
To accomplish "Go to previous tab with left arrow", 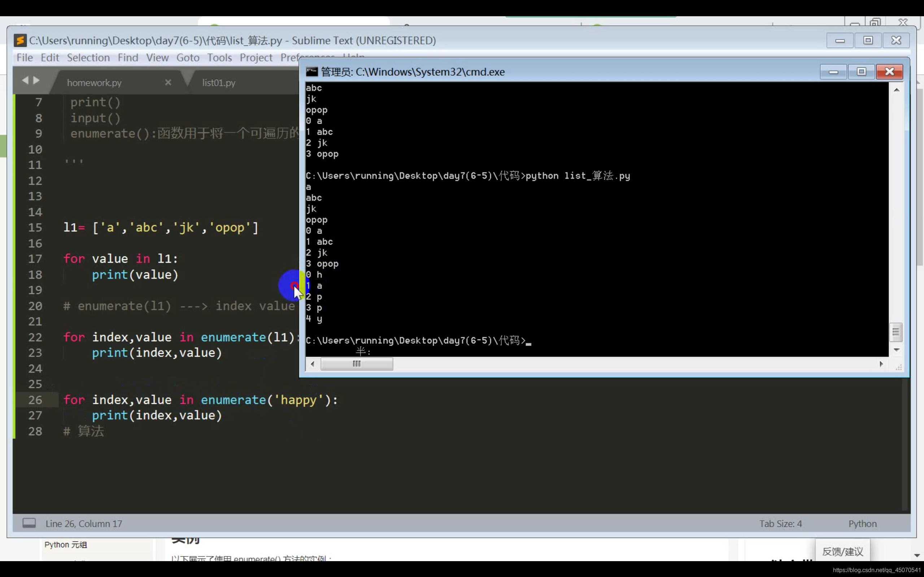I will [25, 80].
